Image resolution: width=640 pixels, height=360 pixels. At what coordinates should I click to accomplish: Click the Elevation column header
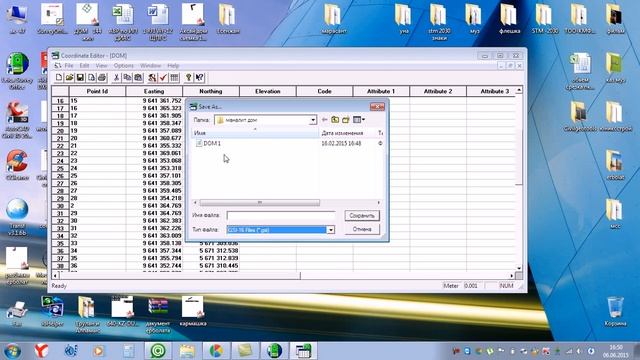tap(268, 91)
